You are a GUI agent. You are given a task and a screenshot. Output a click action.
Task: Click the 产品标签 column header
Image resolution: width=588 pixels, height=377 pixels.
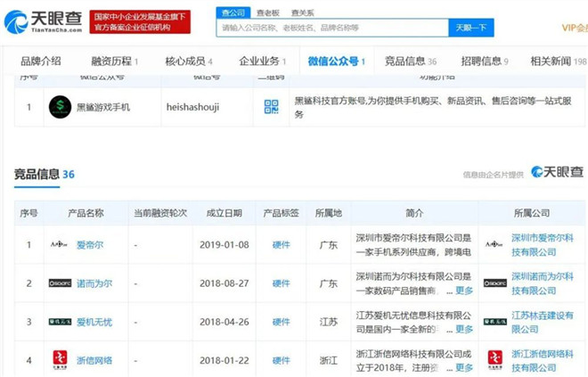(282, 213)
